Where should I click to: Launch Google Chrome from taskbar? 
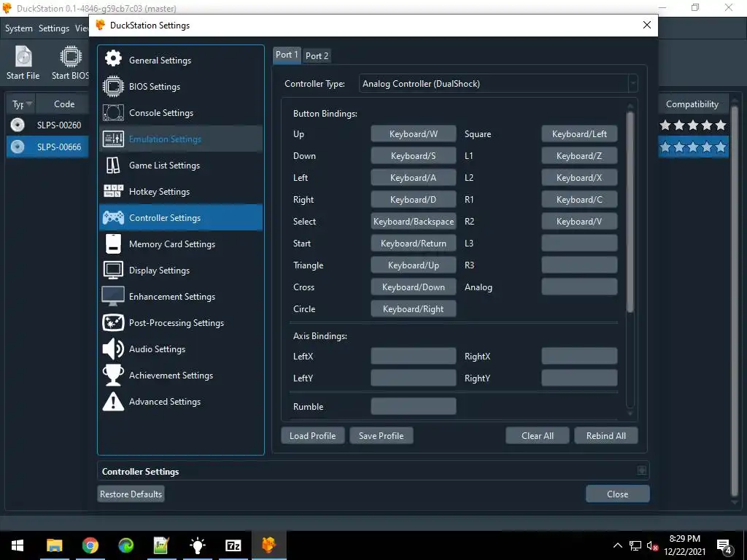[90, 545]
